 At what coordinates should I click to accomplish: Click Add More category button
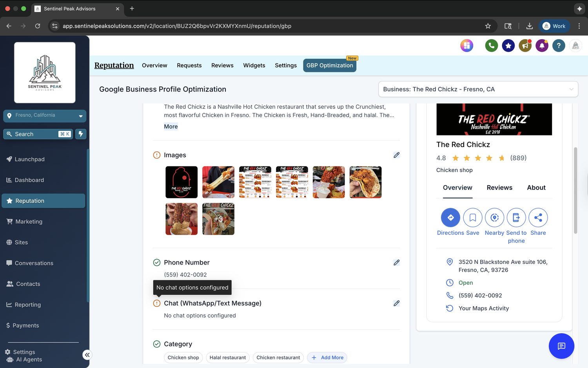click(327, 357)
